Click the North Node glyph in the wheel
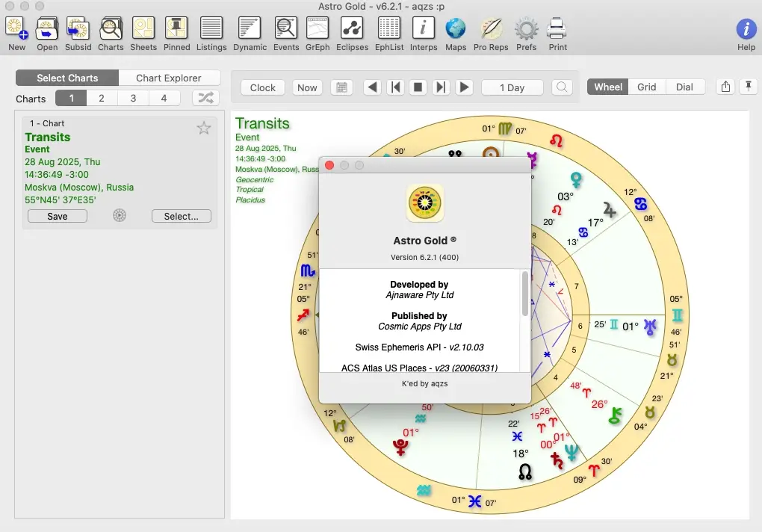 (x=525, y=471)
